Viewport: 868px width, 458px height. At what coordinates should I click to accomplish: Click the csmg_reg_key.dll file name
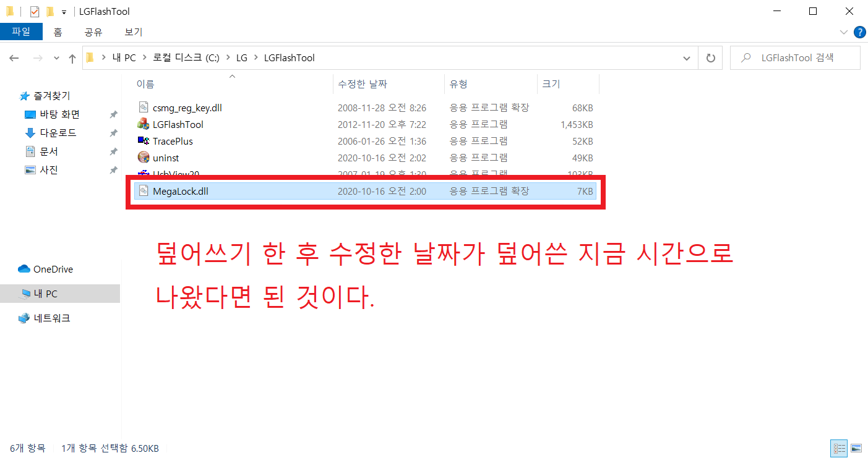[x=187, y=108]
